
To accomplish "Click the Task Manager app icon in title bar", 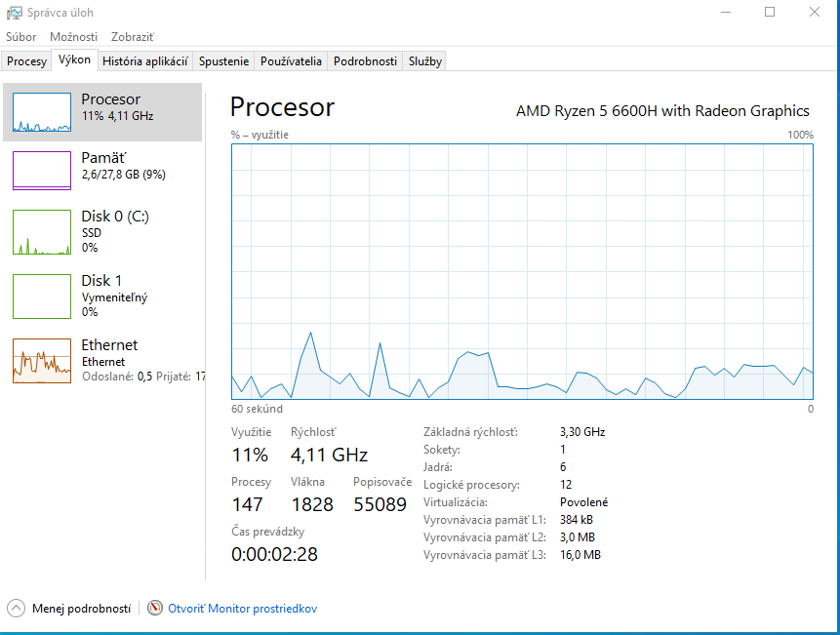I will point(10,13).
